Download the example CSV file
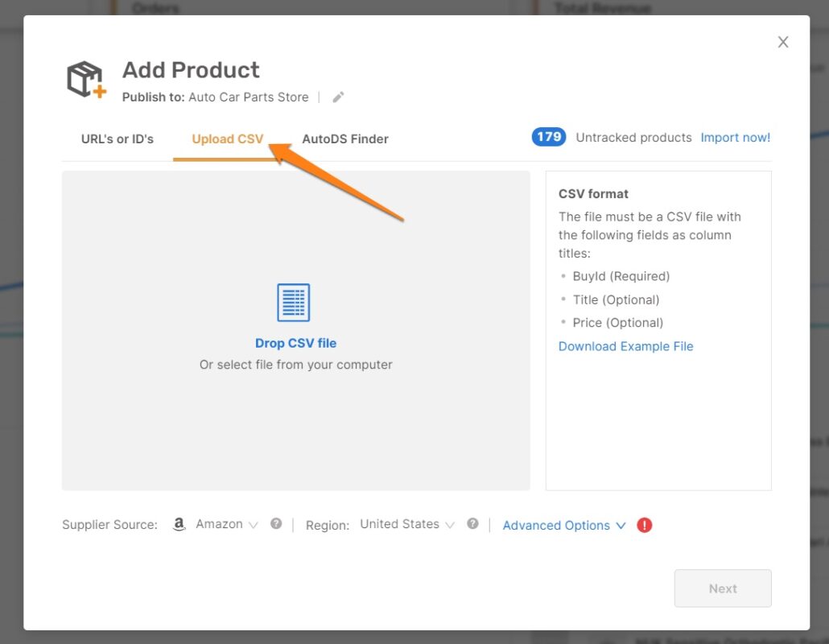 (625, 346)
